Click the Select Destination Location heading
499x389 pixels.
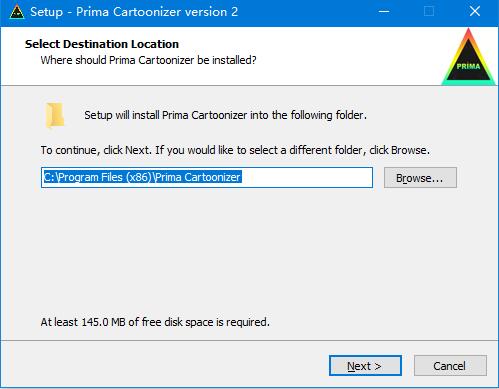point(102,44)
